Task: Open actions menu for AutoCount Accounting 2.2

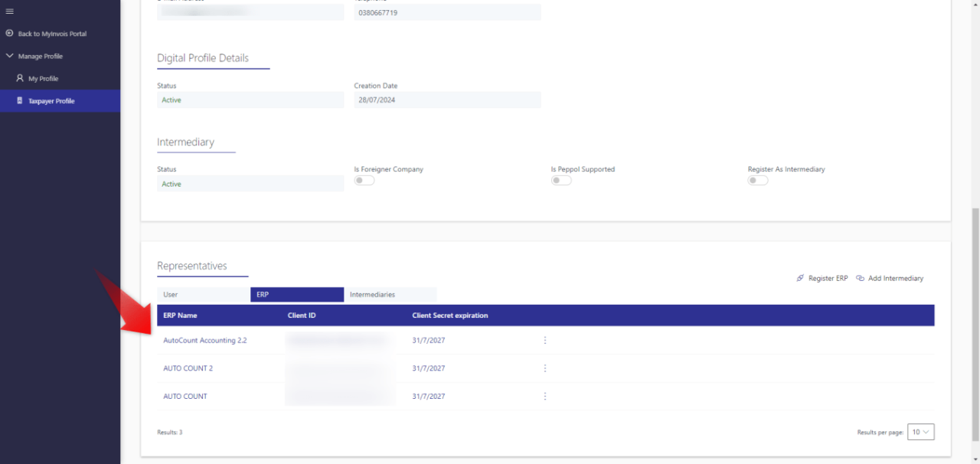Action: tap(544, 340)
